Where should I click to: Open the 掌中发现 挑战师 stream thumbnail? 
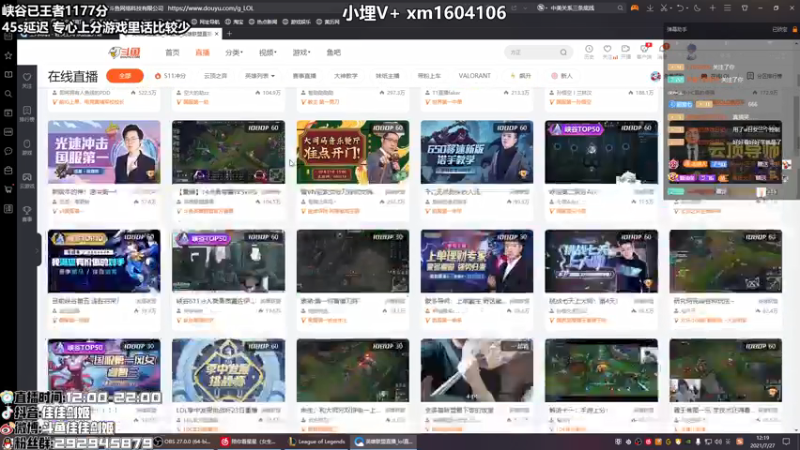coord(228,370)
